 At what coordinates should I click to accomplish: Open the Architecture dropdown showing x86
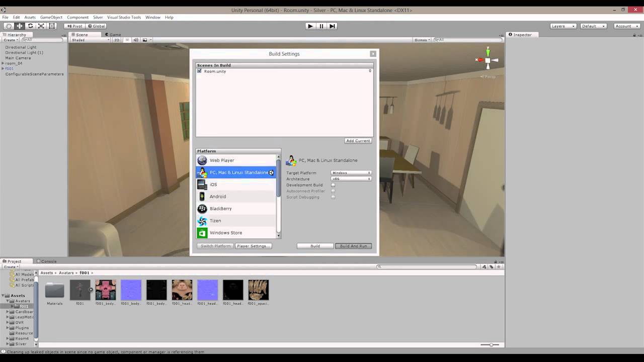tap(351, 178)
